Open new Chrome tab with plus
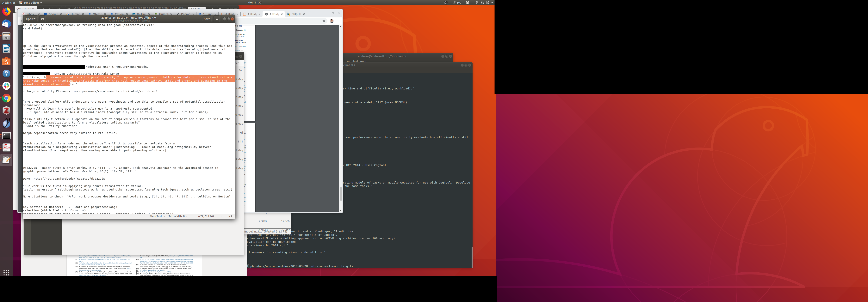The height and width of the screenshot is (302, 868). [311, 14]
